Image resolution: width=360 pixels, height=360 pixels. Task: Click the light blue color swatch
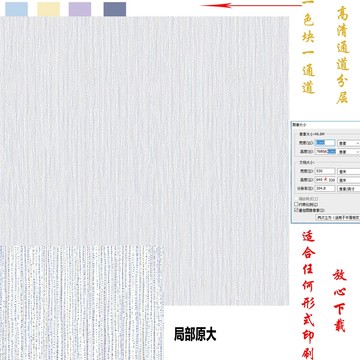16,9
